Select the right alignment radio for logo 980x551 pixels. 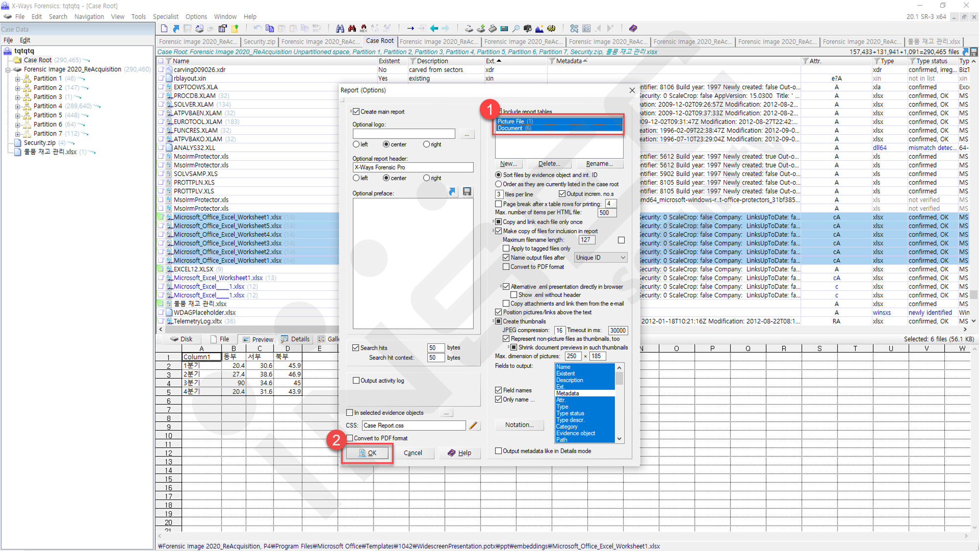click(x=426, y=144)
